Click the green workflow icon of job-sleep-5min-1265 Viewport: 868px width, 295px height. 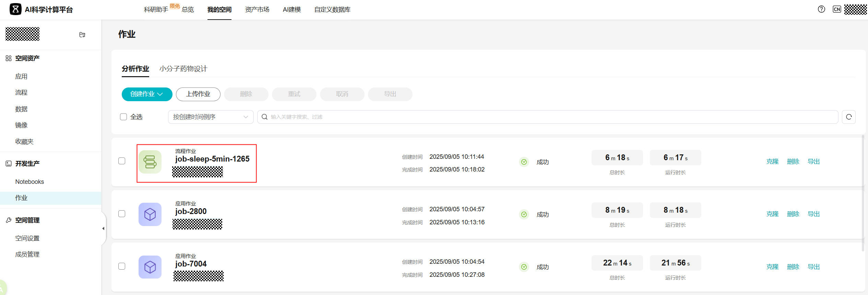point(150,162)
